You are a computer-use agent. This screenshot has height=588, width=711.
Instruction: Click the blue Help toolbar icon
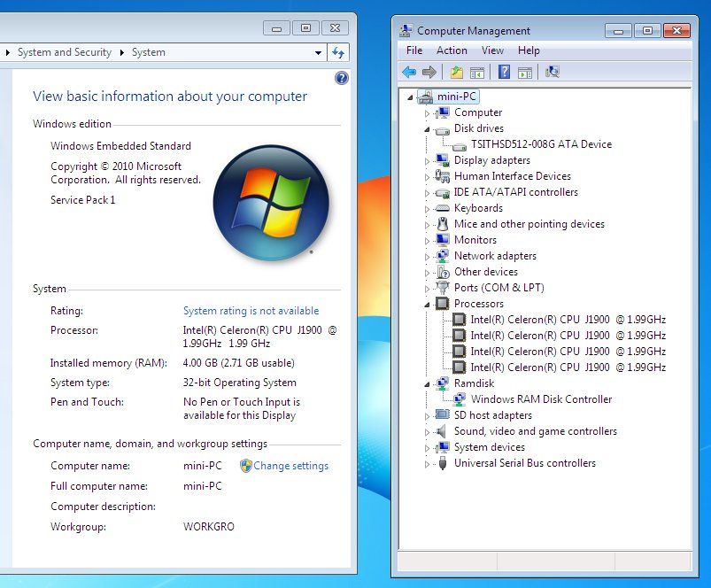point(504,72)
